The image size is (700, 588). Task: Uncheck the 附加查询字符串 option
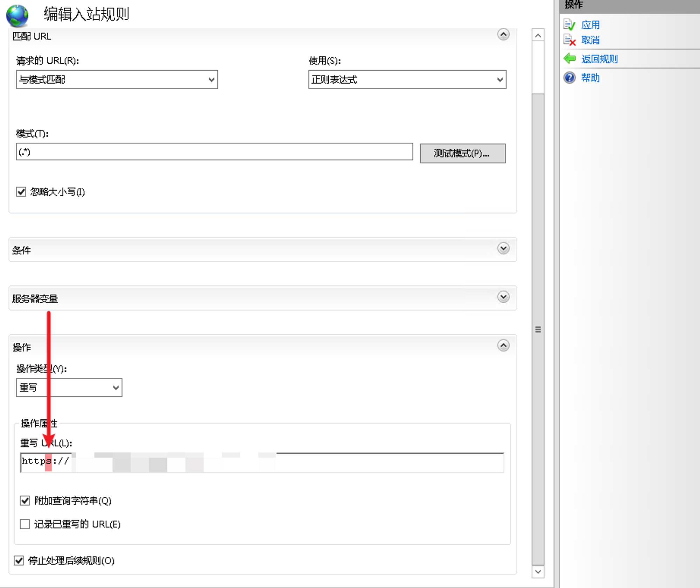25,501
